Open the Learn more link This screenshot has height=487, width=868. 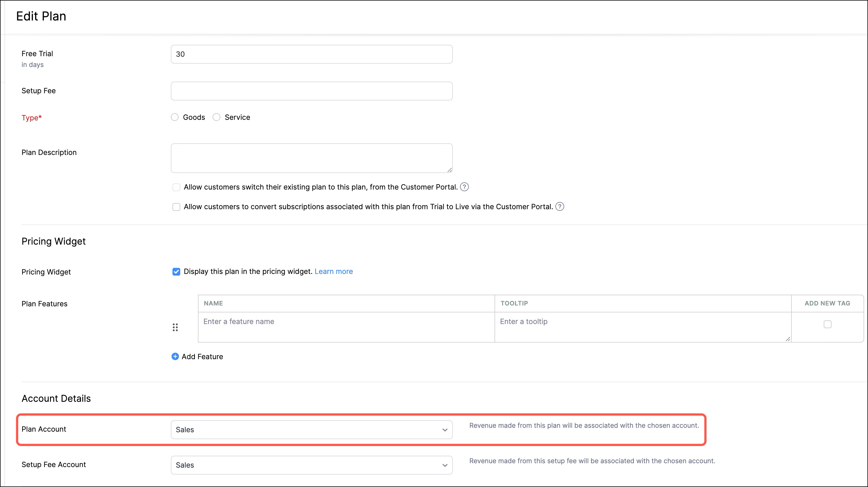click(333, 271)
